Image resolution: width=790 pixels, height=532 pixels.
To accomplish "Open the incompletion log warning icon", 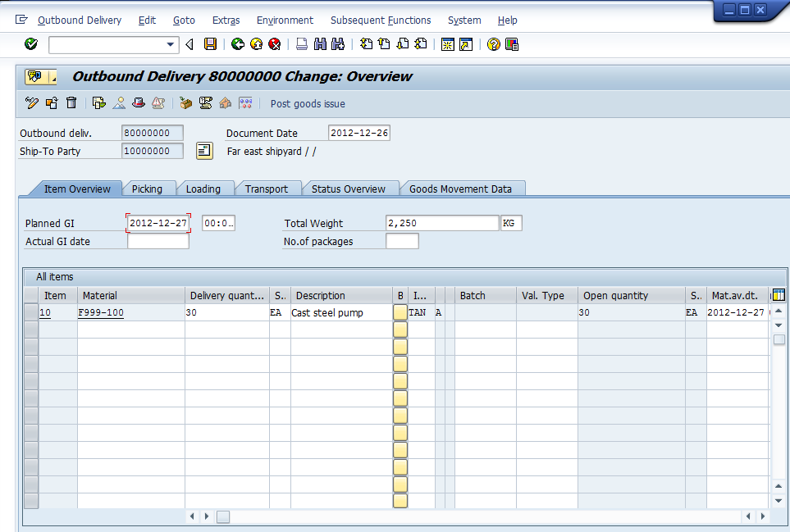I will (158, 103).
